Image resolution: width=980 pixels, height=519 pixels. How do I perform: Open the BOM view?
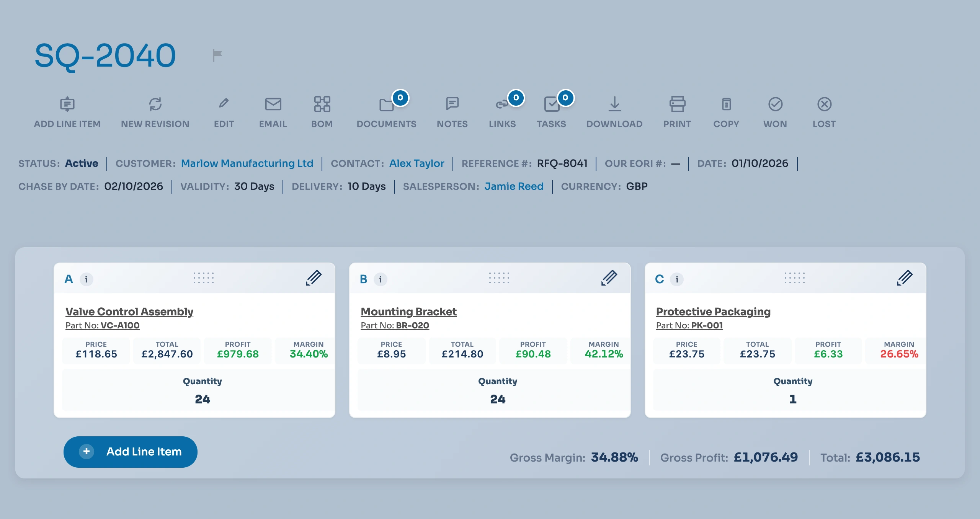point(322,112)
